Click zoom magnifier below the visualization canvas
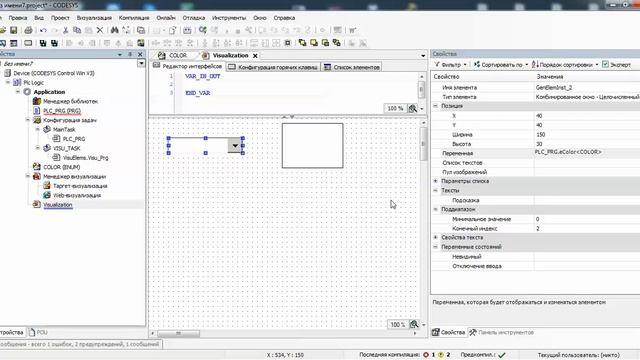The image size is (640, 360). pyautogui.click(x=414, y=324)
